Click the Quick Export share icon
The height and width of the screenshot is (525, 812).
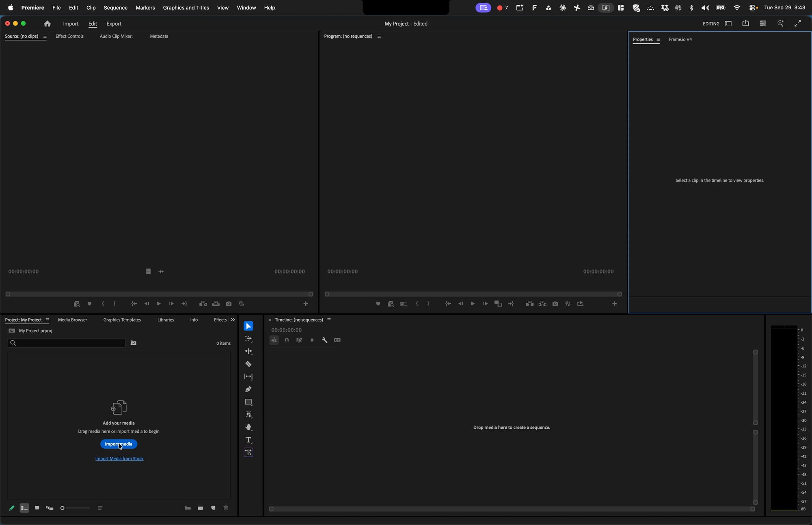click(x=745, y=24)
